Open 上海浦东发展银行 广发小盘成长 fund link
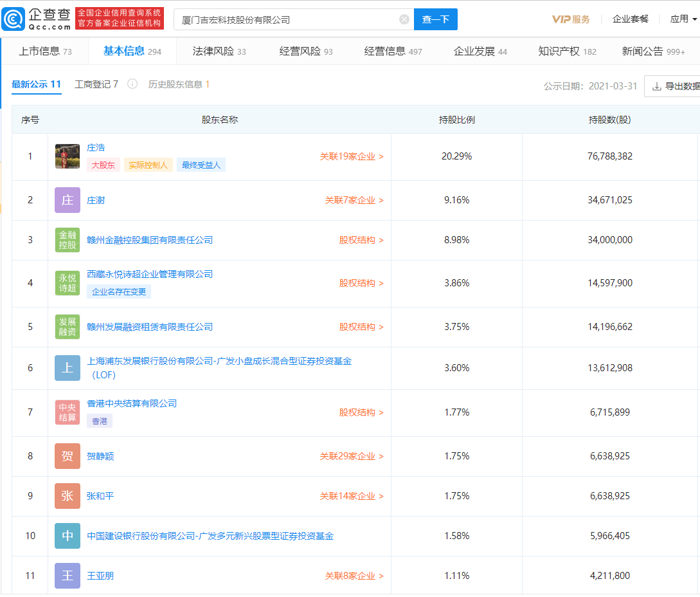The image size is (700, 597). pos(219,368)
